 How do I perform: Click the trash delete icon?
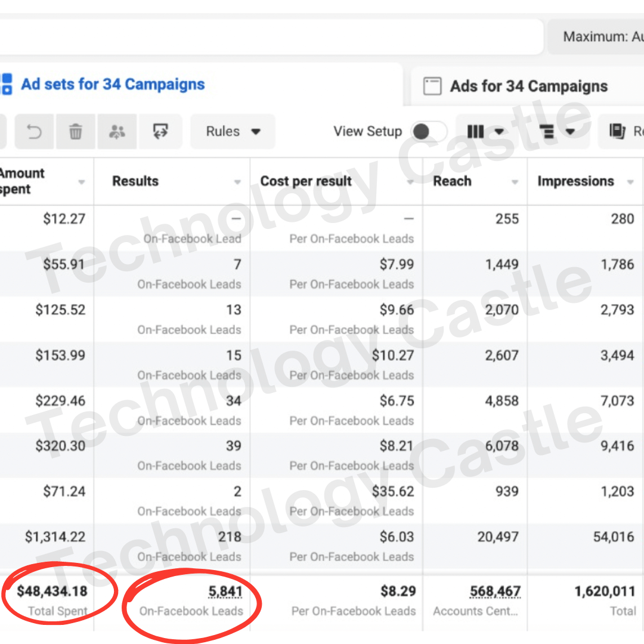coord(76,132)
